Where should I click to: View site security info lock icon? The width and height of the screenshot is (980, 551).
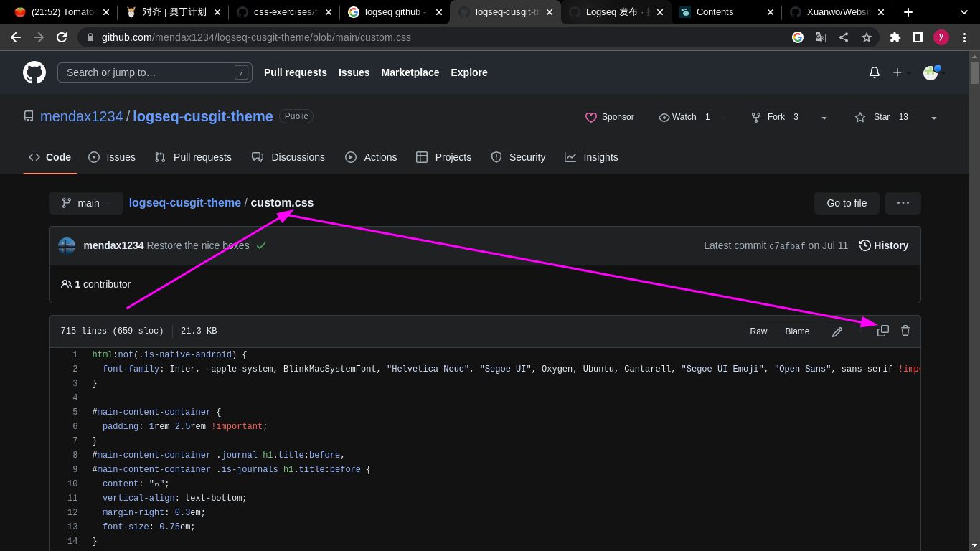click(90, 37)
